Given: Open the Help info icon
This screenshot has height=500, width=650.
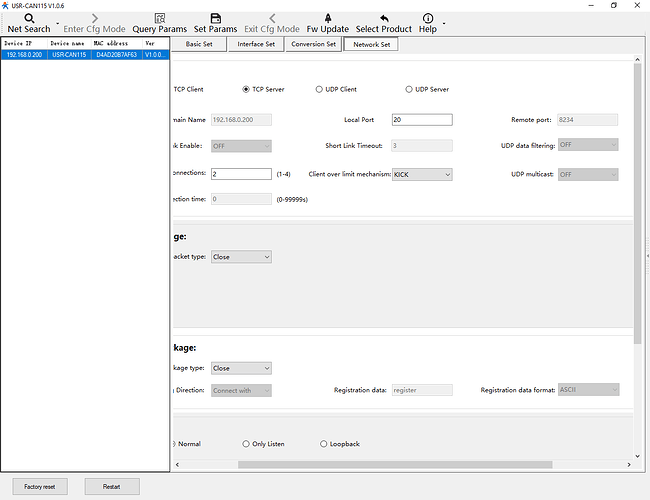Looking at the screenshot, I should [x=428, y=18].
